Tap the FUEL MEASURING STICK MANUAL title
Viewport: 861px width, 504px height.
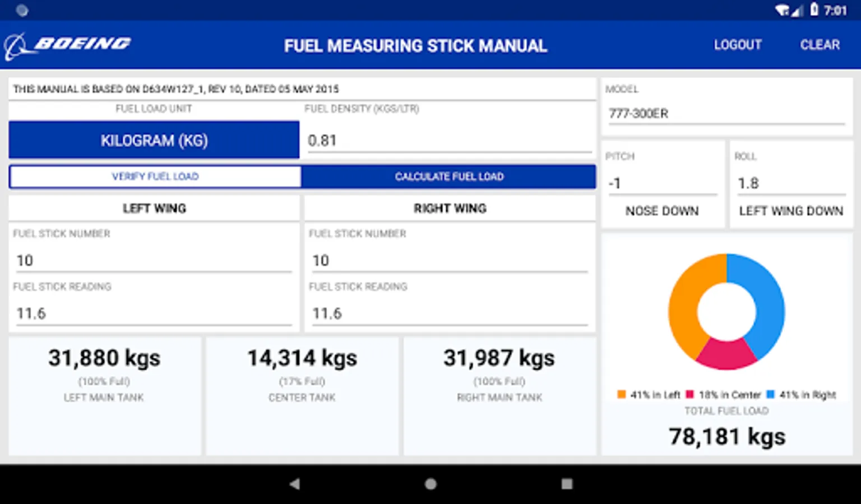(415, 45)
